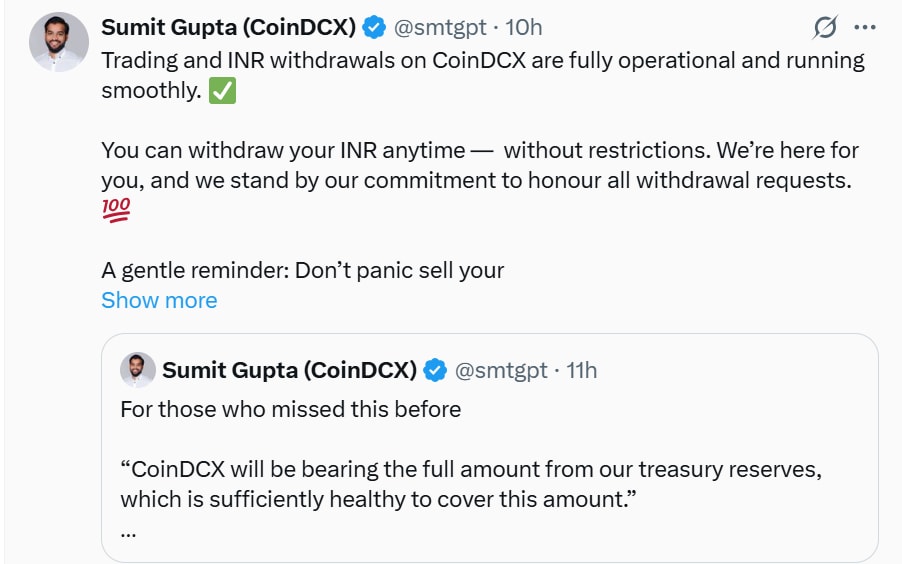Screen dimensions: 902x564
Task: Open the tweet's more options menu
Action: click(865, 28)
